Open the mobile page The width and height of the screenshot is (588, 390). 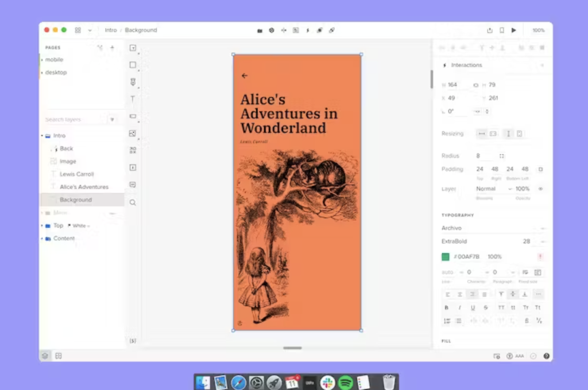[x=55, y=60]
